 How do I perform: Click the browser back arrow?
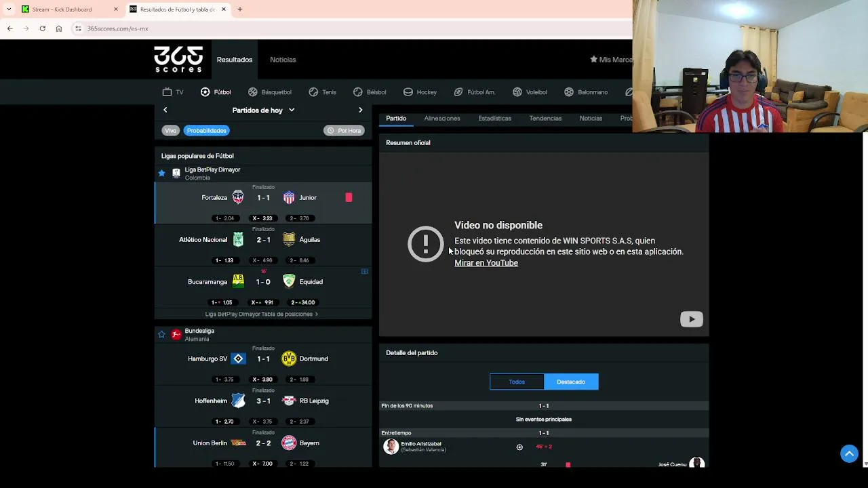click(9, 28)
